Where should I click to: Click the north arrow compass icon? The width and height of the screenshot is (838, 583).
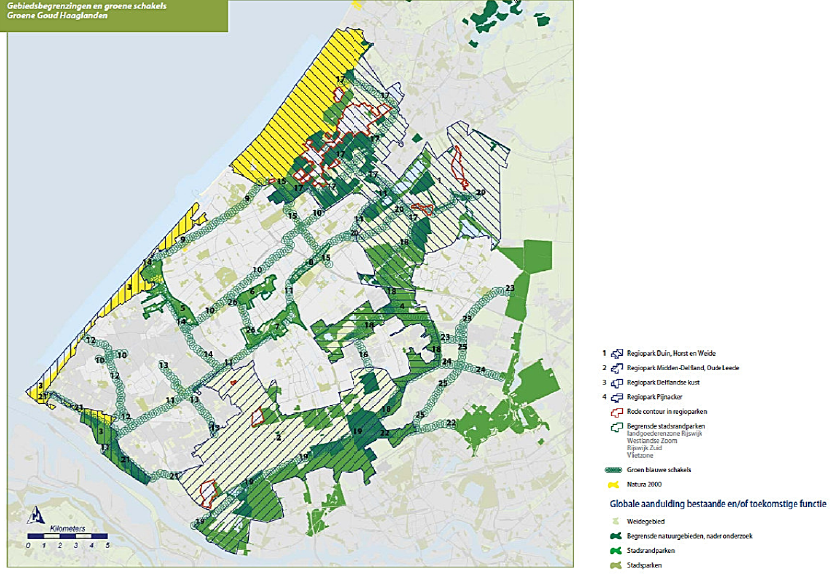click(35, 516)
